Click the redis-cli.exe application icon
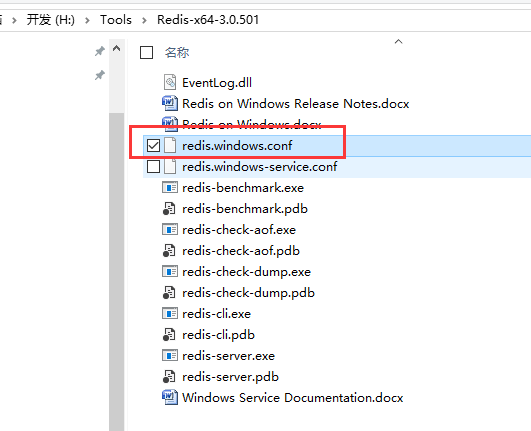Screen dimensions: 531x431 coord(170,314)
